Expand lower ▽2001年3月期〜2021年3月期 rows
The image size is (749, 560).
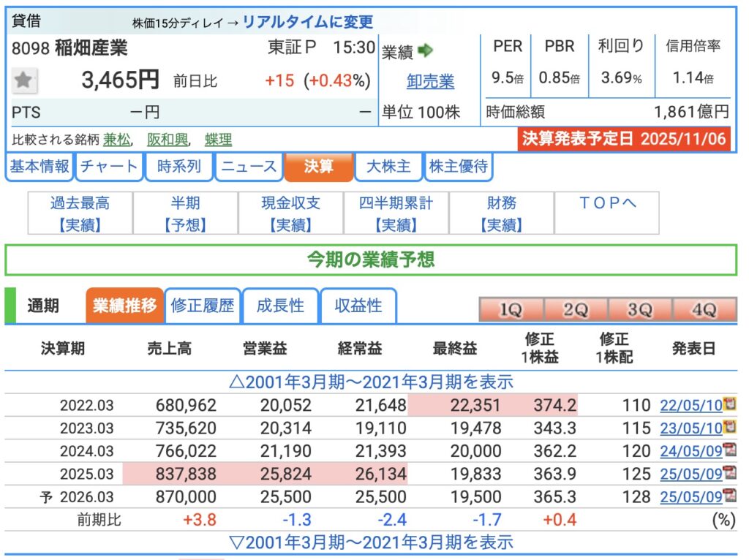click(x=372, y=542)
